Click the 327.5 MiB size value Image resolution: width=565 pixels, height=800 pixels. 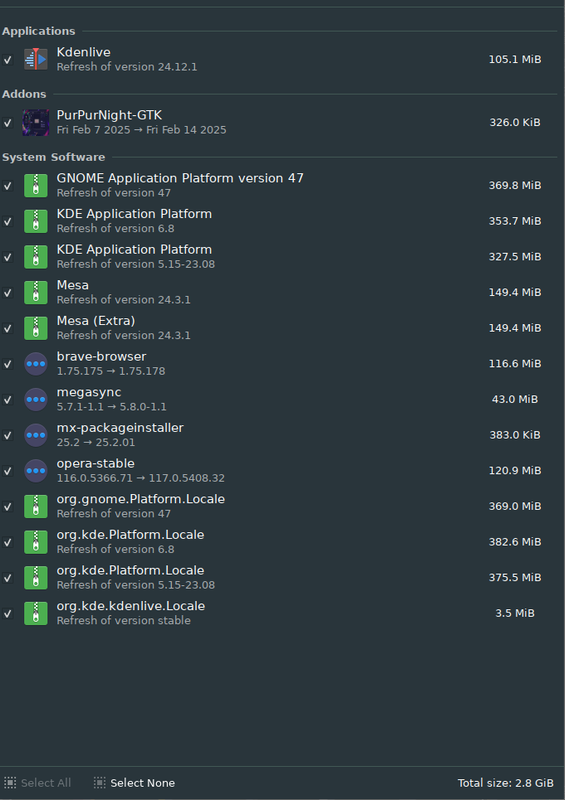click(x=515, y=257)
